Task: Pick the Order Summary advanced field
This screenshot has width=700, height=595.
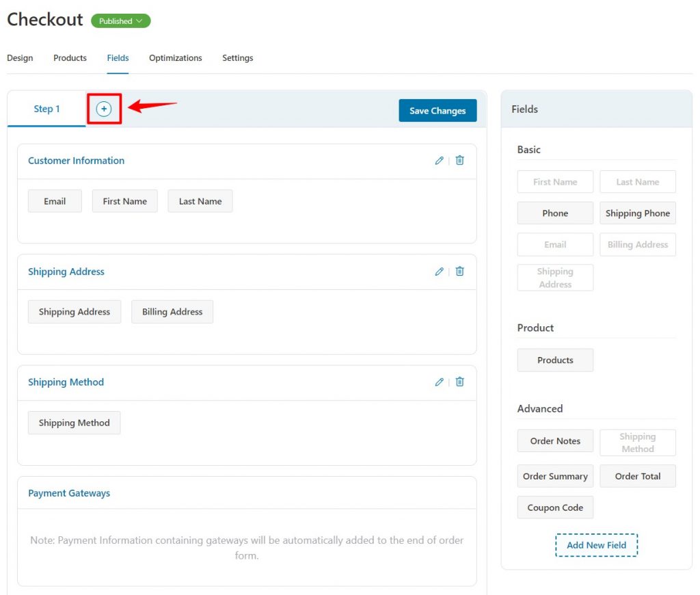Action: 555,476
